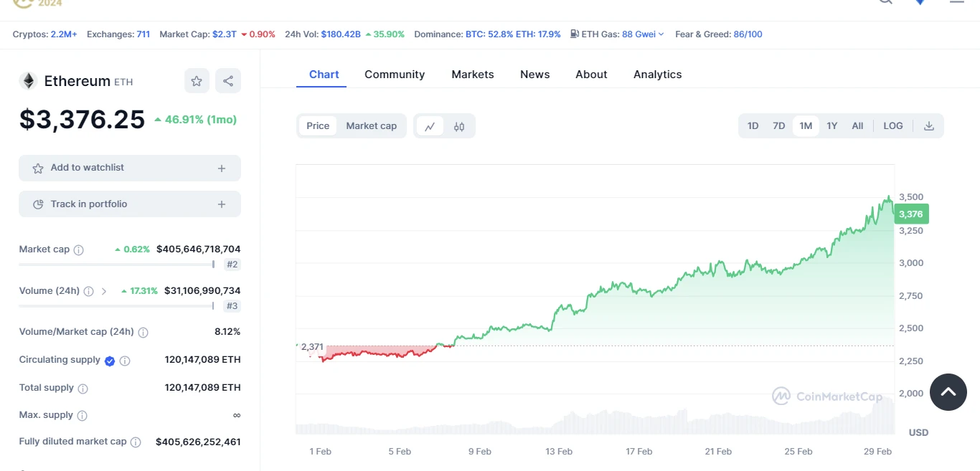Click the ETH Gas pump icon

(575, 34)
